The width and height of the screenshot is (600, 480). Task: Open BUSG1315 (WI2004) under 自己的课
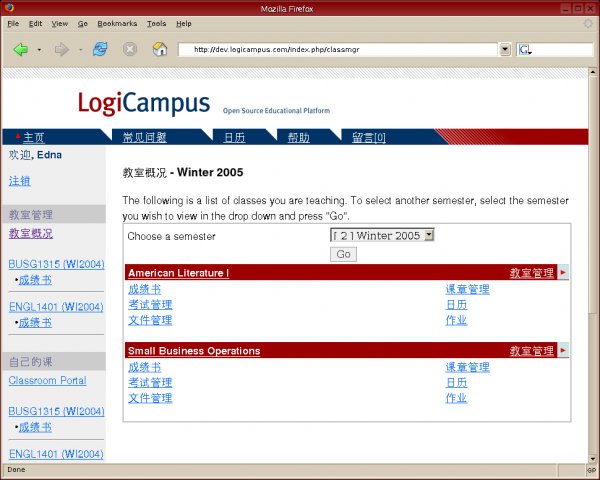[56, 411]
